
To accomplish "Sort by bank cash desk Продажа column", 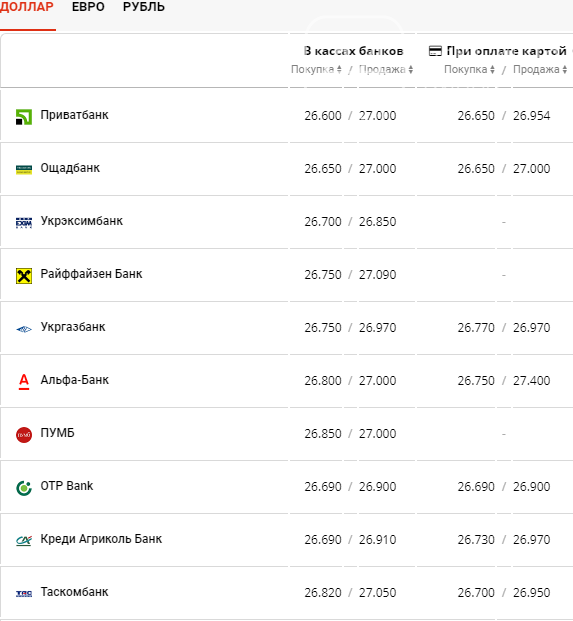I will coord(386,69).
